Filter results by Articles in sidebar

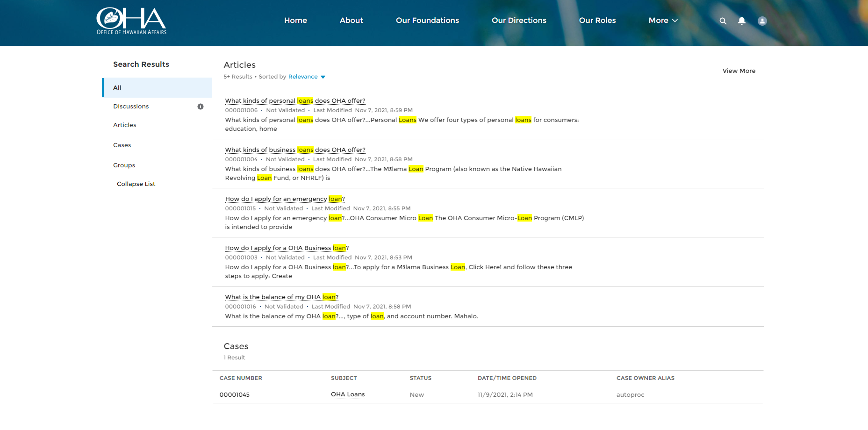tap(125, 125)
